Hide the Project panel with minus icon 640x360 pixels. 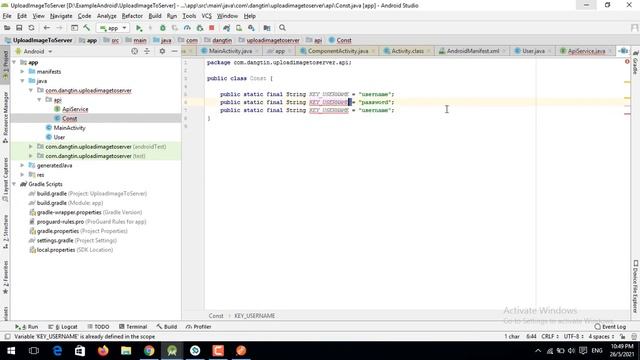(175, 51)
